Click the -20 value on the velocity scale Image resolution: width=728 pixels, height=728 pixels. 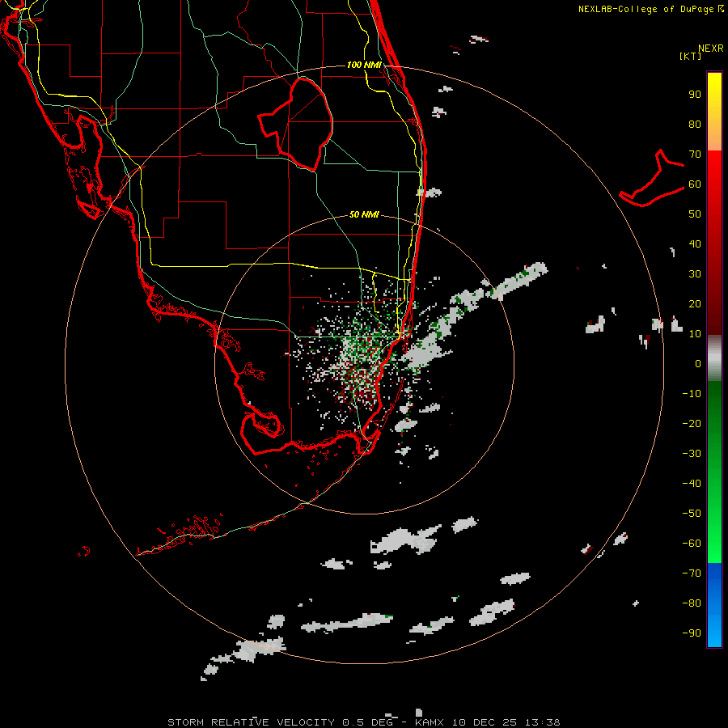(x=692, y=424)
